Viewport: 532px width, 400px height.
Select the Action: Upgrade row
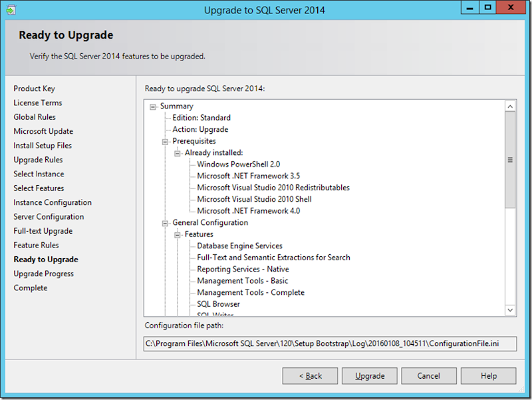click(x=200, y=130)
